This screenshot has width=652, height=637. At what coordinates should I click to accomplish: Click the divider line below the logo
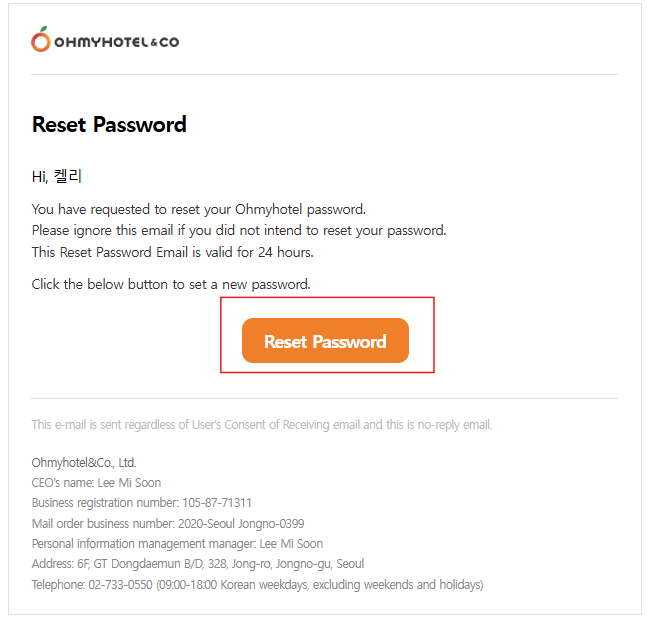pos(325,75)
